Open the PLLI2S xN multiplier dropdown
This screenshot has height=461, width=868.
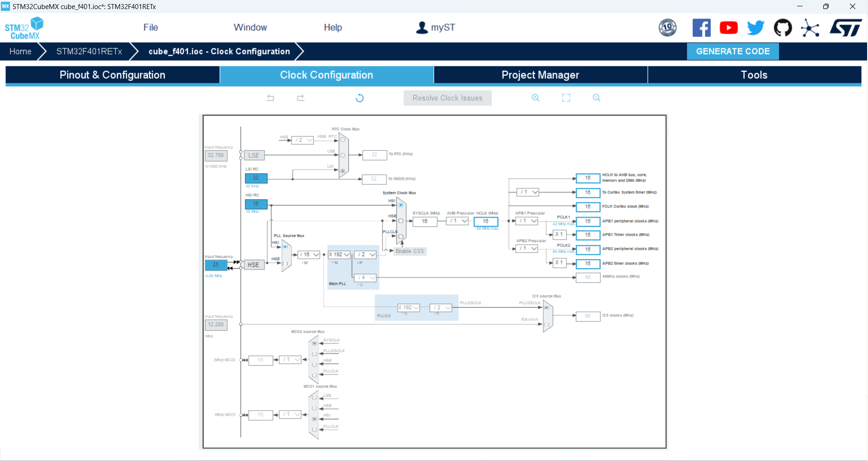tap(409, 308)
